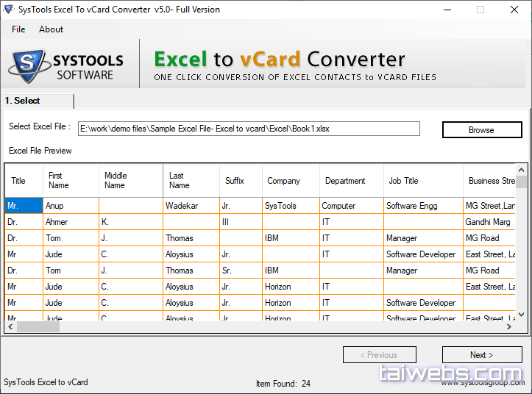This screenshot has height=394, width=532.
Task: Click the Next button
Action: (482, 355)
